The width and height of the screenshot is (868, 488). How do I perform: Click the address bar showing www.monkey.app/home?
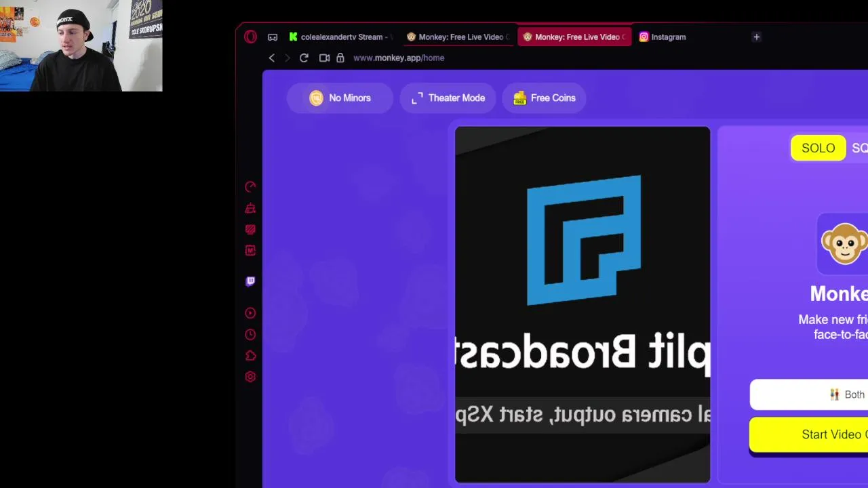pos(399,58)
